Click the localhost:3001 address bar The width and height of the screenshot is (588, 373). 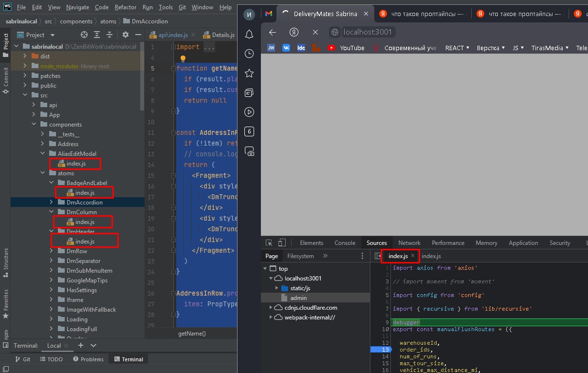click(x=368, y=32)
